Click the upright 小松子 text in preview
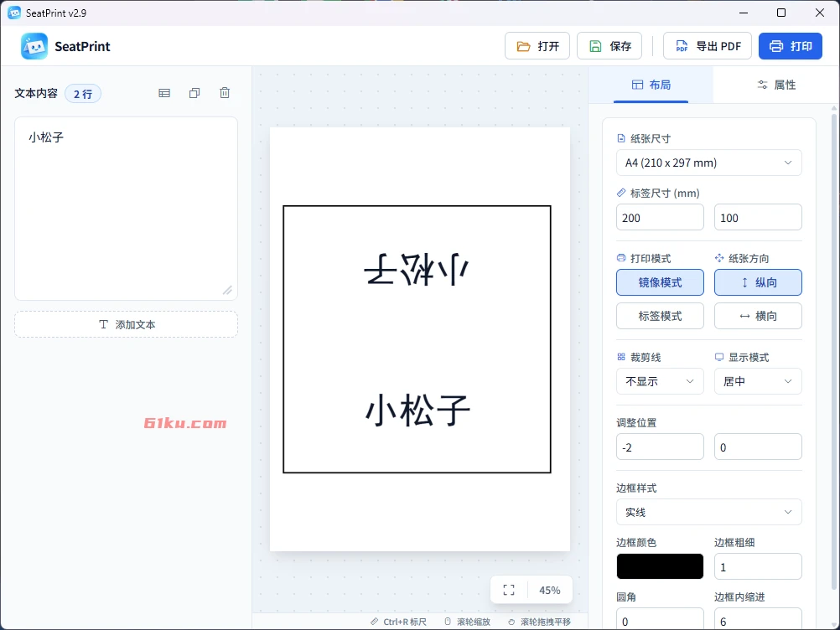This screenshot has width=840, height=630. 417,410
